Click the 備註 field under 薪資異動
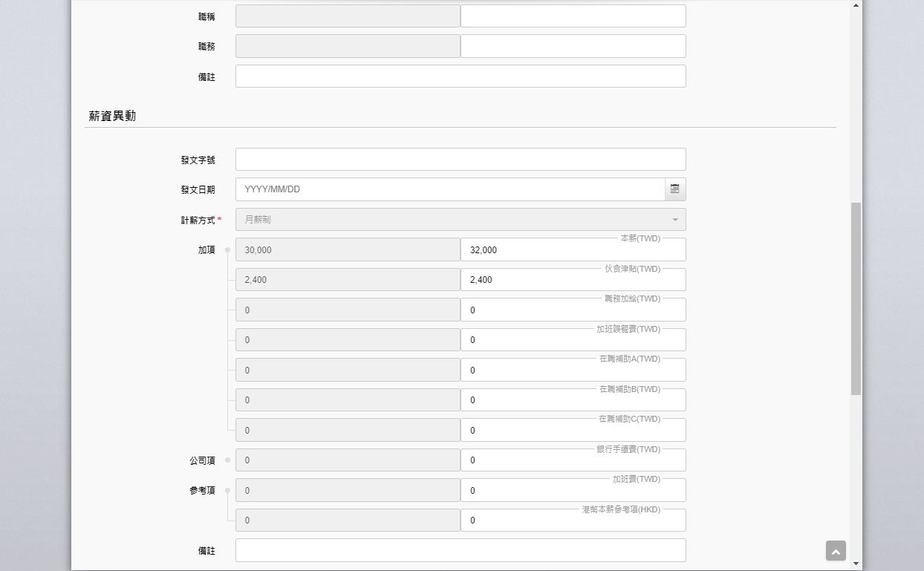 coord(461,550)
